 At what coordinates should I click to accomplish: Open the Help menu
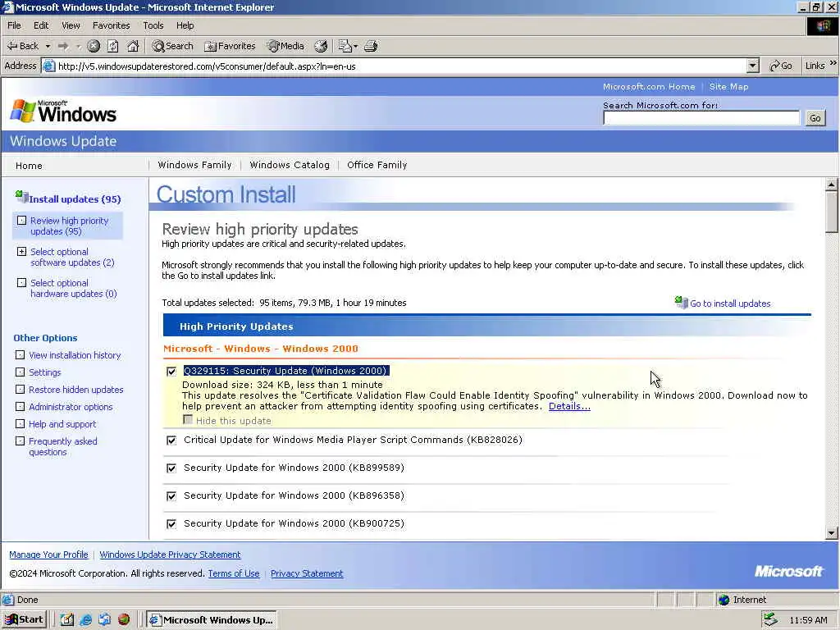[185, 25]
